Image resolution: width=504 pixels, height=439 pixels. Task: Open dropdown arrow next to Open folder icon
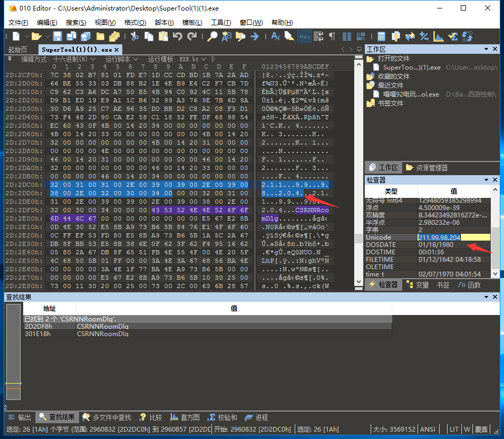tap(46, 36)
